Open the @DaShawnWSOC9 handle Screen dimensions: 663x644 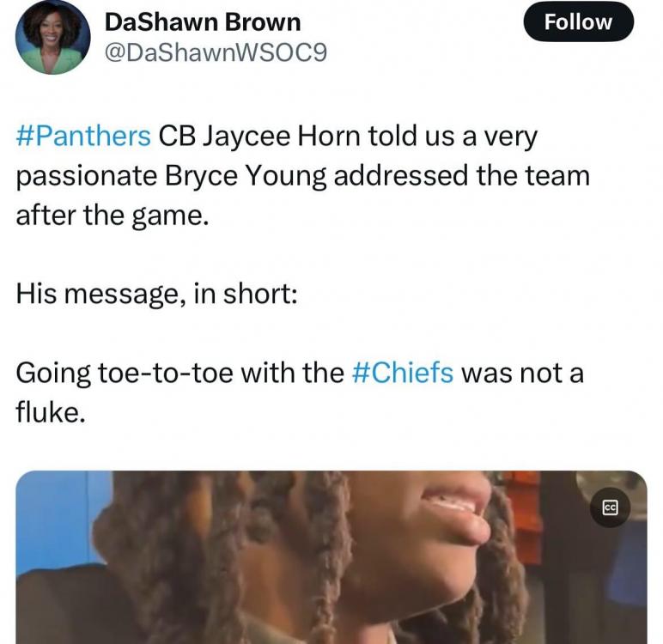point(216,53)
